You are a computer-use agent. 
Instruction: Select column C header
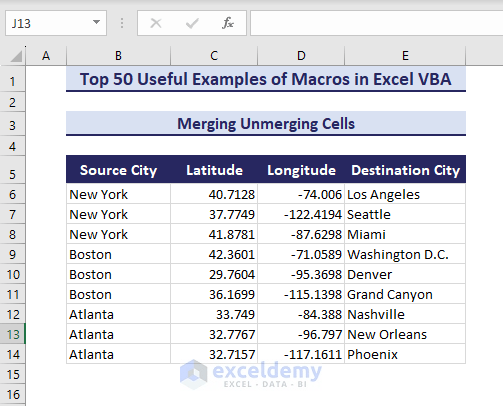tap(214, 56)
